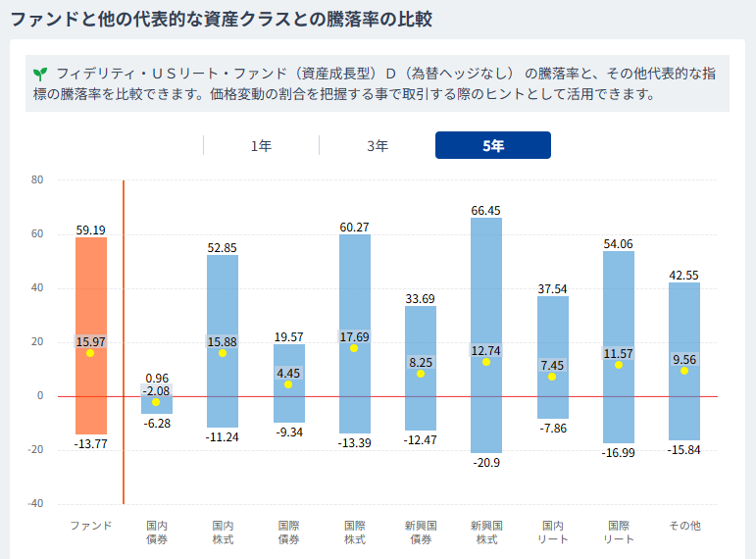Screen dimensions: 756x559
Task: Click the 国際リート axis label
Action: (619, 533)
